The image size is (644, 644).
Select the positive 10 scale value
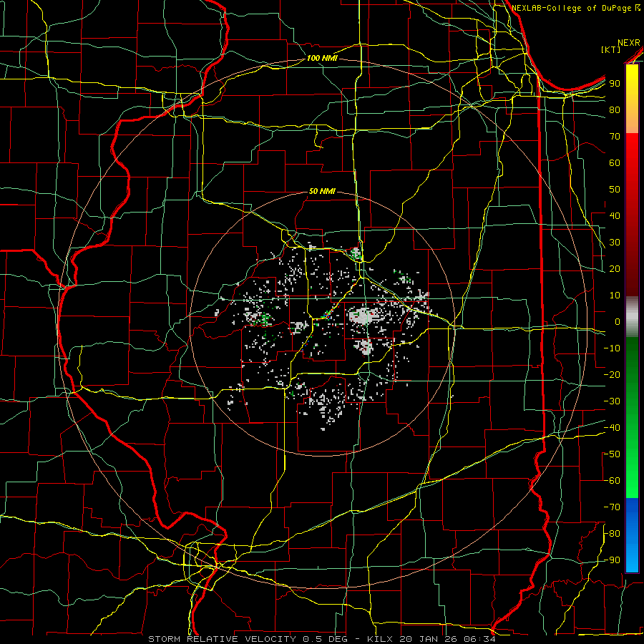coord(615,296)
